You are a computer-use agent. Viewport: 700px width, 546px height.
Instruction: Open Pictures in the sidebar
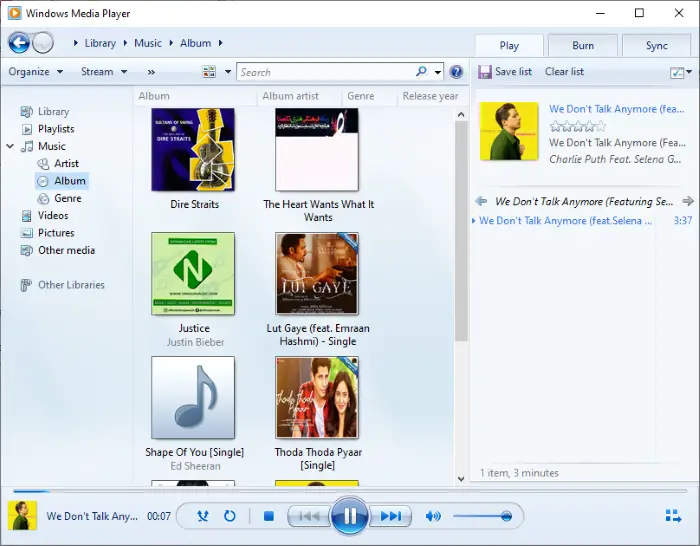tap(56, 233)
